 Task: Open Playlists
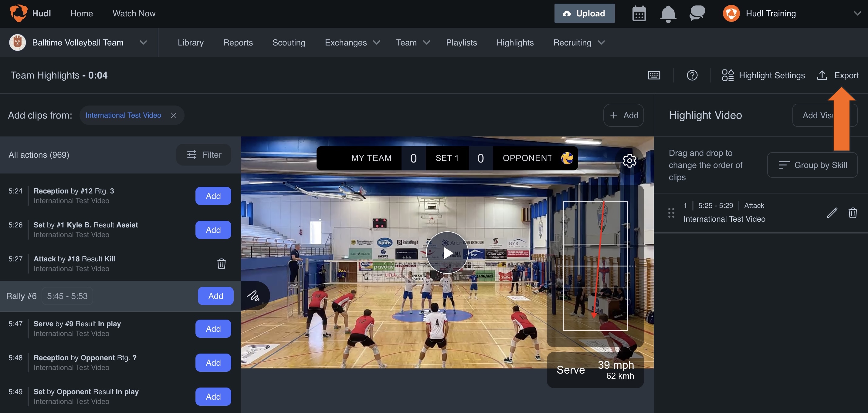461,42
